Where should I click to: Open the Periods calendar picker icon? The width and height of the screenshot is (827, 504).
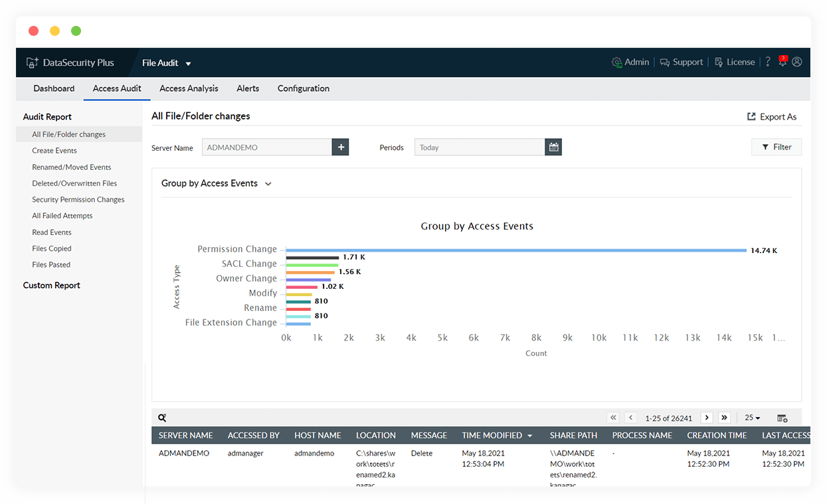click(553, 147)
